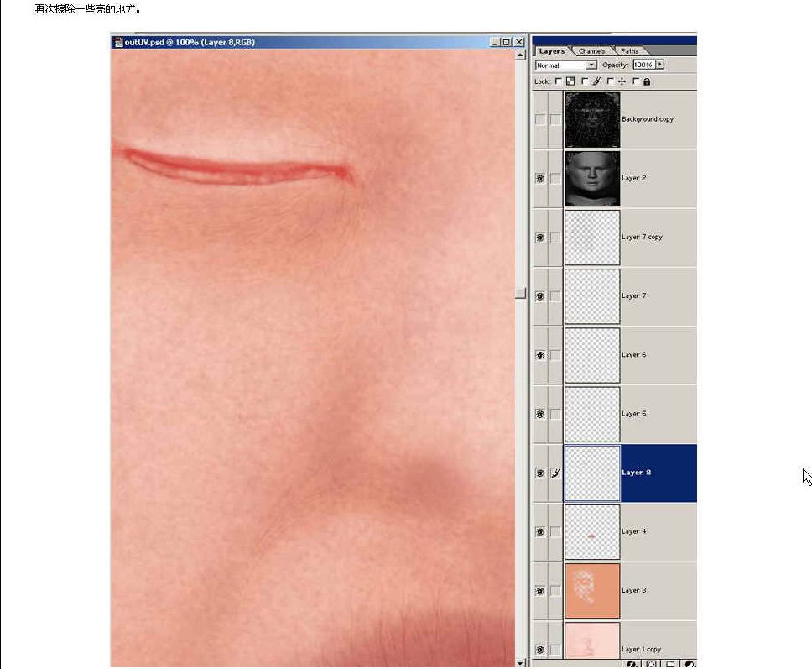Click the Layer 5 thumbnail

tap(592, 414)
